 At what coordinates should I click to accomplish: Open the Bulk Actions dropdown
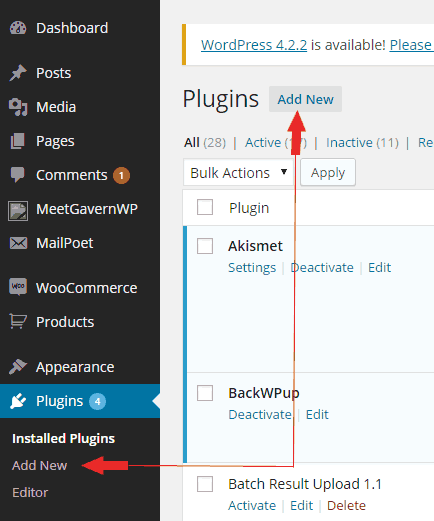(238, 173)
